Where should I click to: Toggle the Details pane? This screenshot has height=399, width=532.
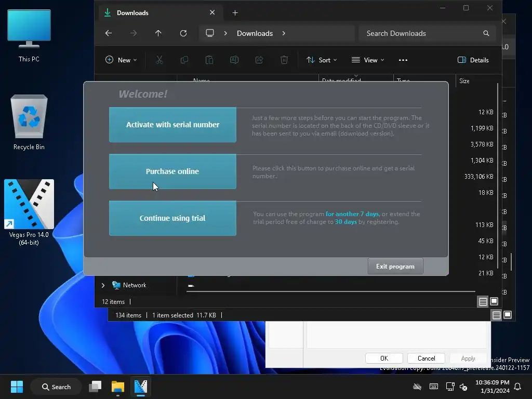tap(473, 60)
